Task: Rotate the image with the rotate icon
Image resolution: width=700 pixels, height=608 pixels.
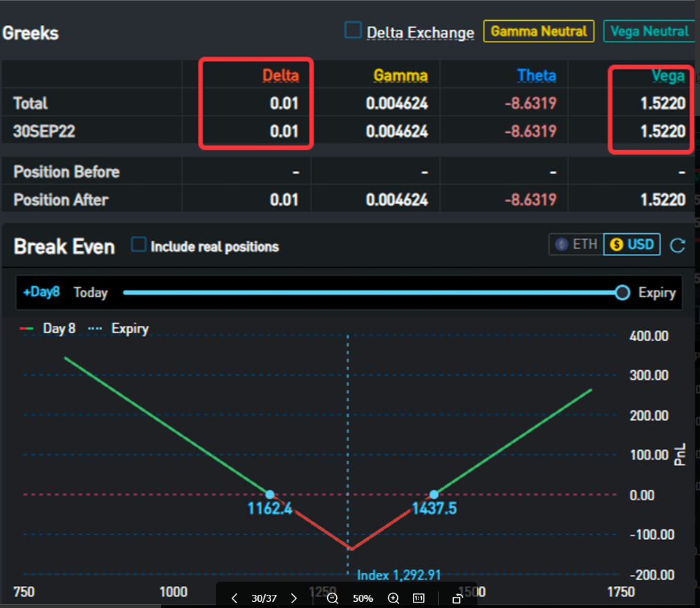Action: [x=457, y=598]
